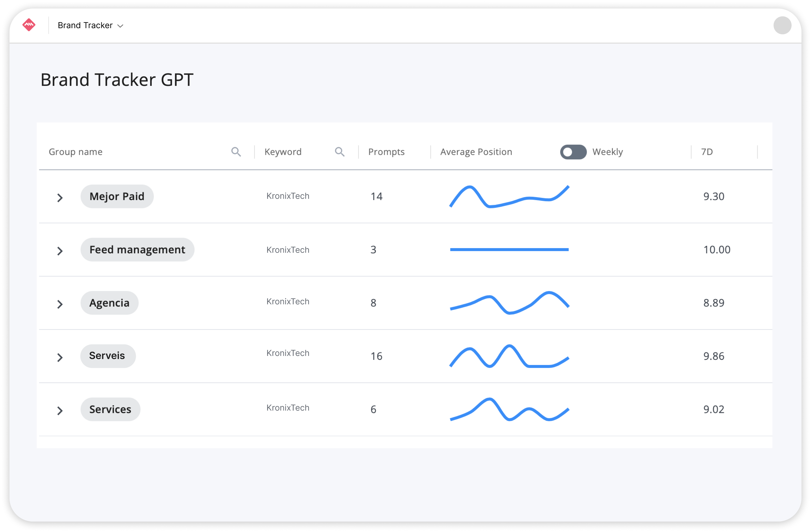
Task: Click the 9.86 value for Serveis
Action: 714,356
